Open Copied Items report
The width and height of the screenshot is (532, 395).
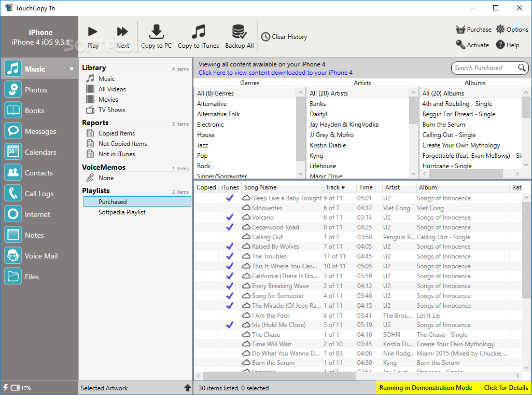[116, 133]
